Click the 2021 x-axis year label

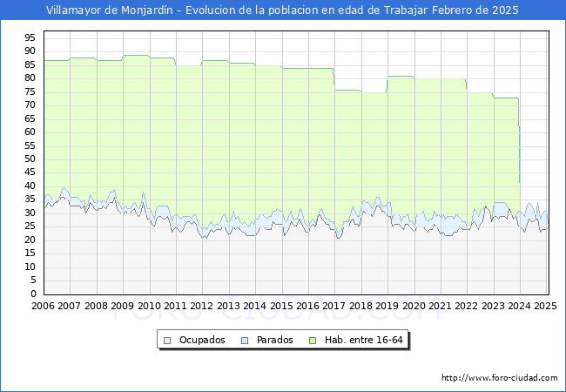point(440,306)
